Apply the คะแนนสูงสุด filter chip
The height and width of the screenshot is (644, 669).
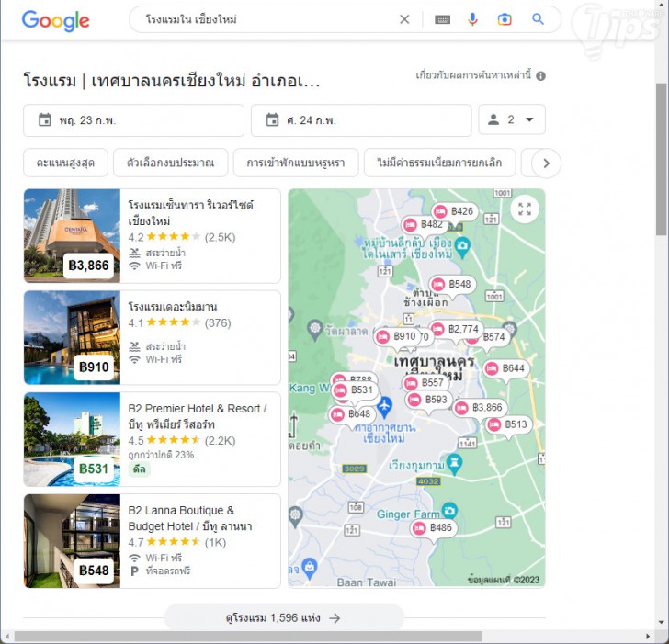coord(65,163)
